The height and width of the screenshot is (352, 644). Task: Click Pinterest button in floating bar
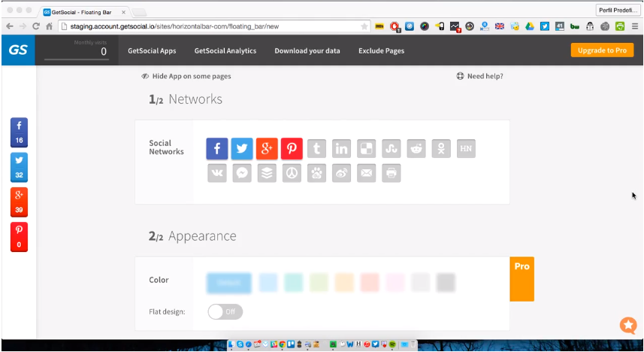(19, 237)
